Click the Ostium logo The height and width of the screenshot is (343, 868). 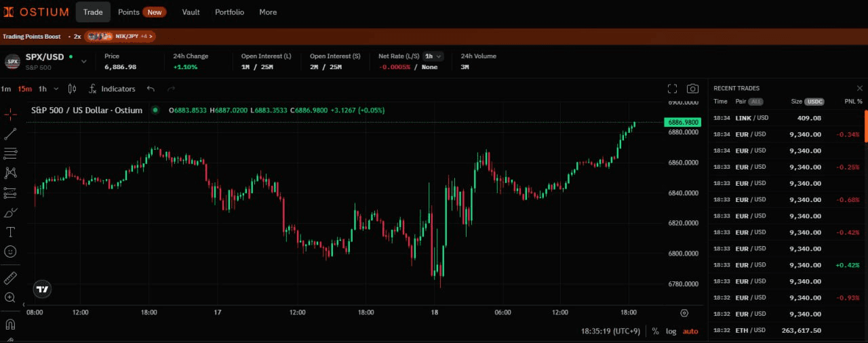tap(36, 12)
